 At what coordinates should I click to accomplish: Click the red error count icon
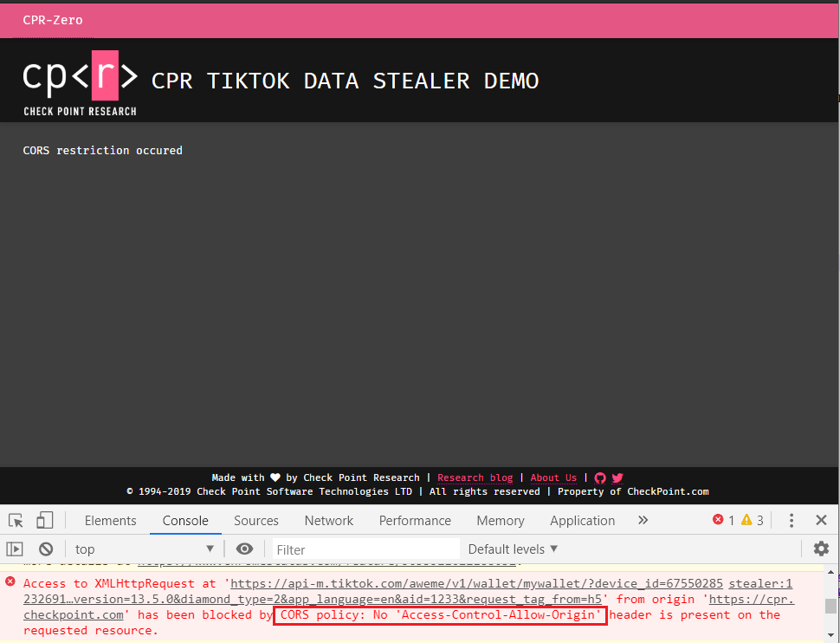coord(718,519)
